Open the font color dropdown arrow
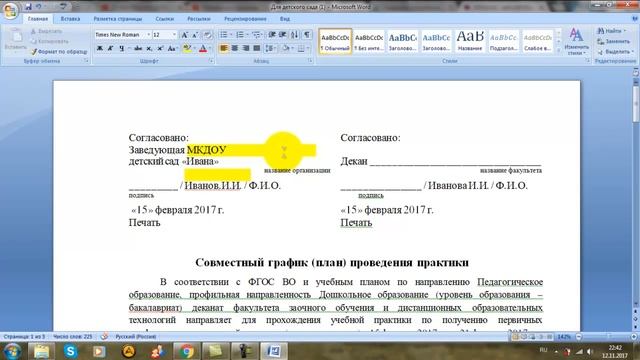Viewport: 640px width, 360px height. pos(210,49)
